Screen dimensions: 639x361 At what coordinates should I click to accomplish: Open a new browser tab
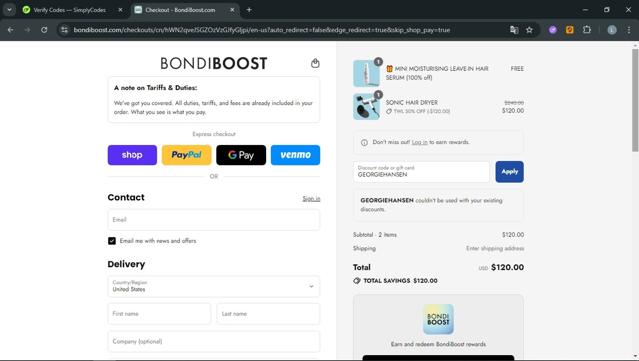click(249, 10)
